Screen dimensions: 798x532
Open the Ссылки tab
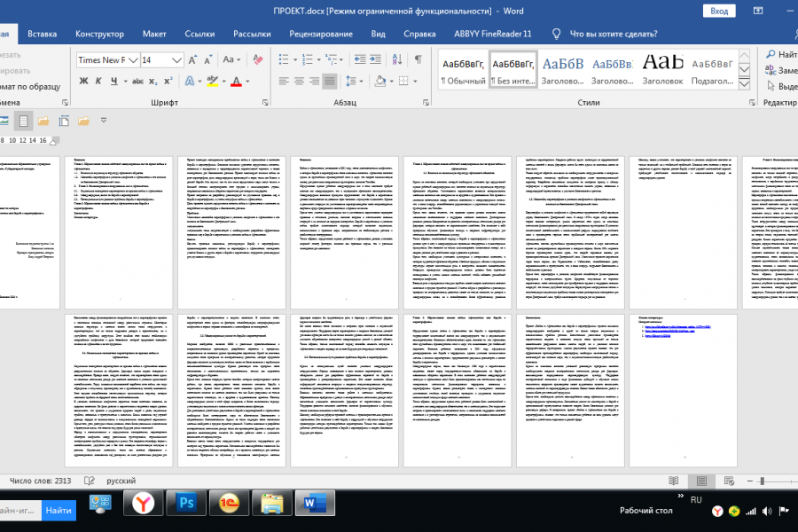(x=199, y=34)
